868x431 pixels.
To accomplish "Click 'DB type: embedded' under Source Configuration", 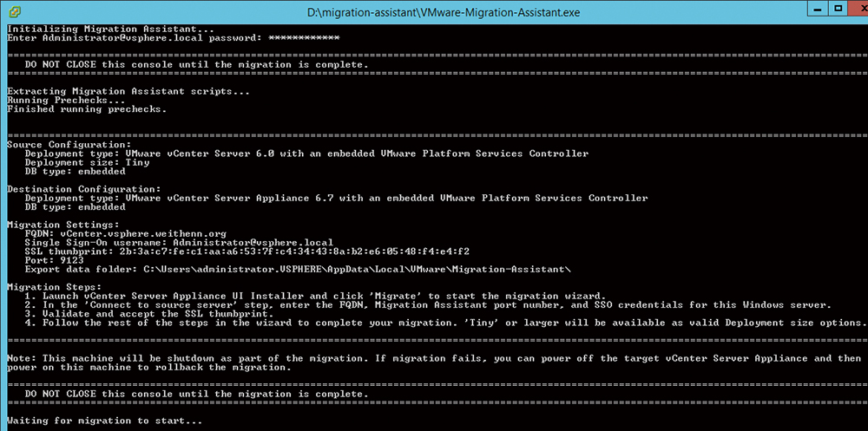I will 75,171.
